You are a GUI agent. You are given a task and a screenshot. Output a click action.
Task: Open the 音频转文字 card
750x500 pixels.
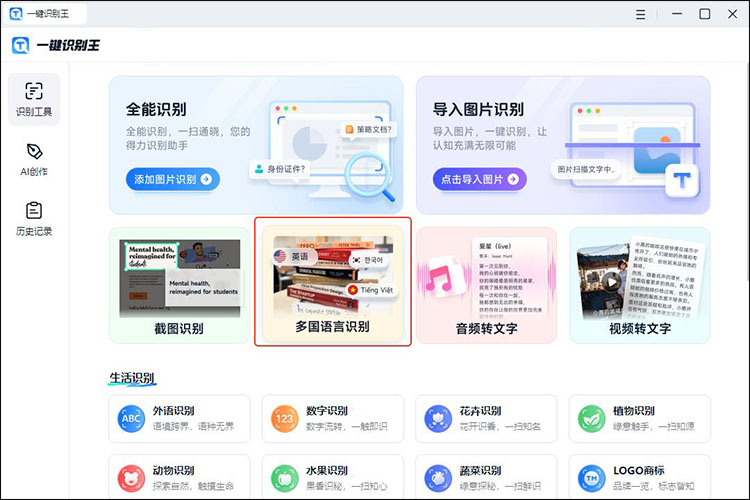point(486,285)
